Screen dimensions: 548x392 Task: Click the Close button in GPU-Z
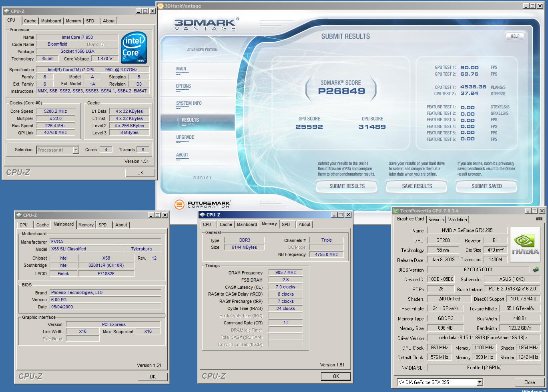530,382
